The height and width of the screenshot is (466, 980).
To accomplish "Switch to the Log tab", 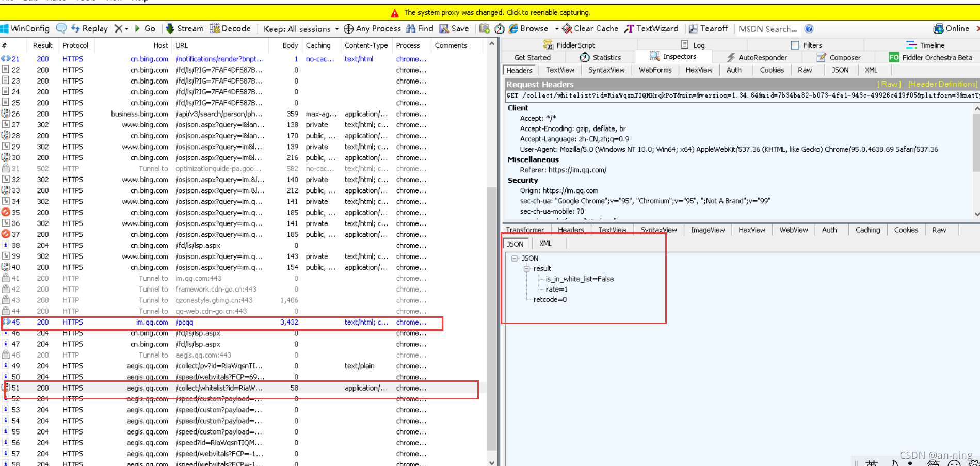I will (693, 45).
